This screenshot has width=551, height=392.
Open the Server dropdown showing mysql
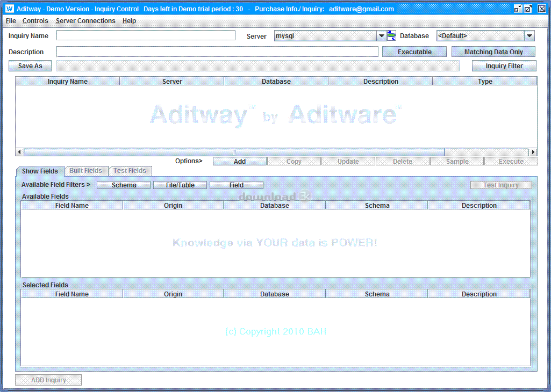tap(330, 36)
